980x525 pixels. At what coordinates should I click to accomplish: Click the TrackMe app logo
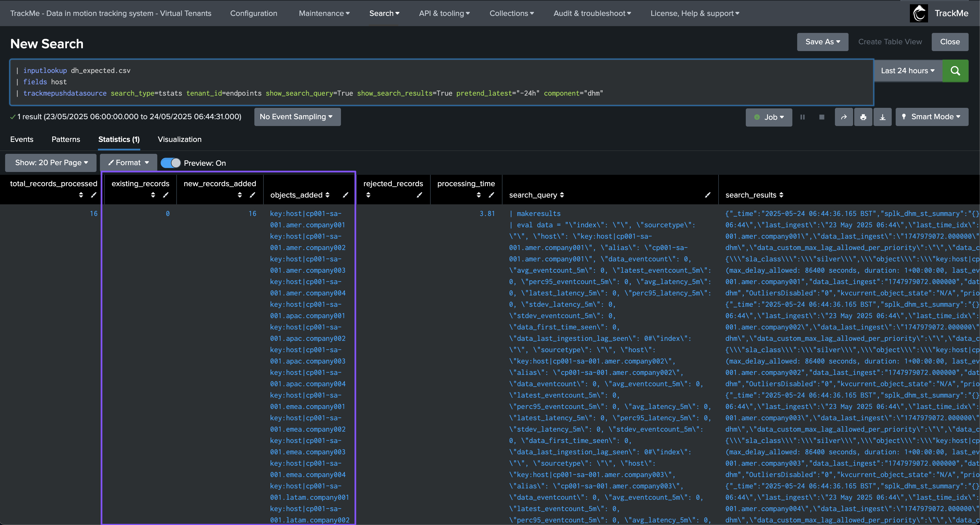click(x=919, y=13)
